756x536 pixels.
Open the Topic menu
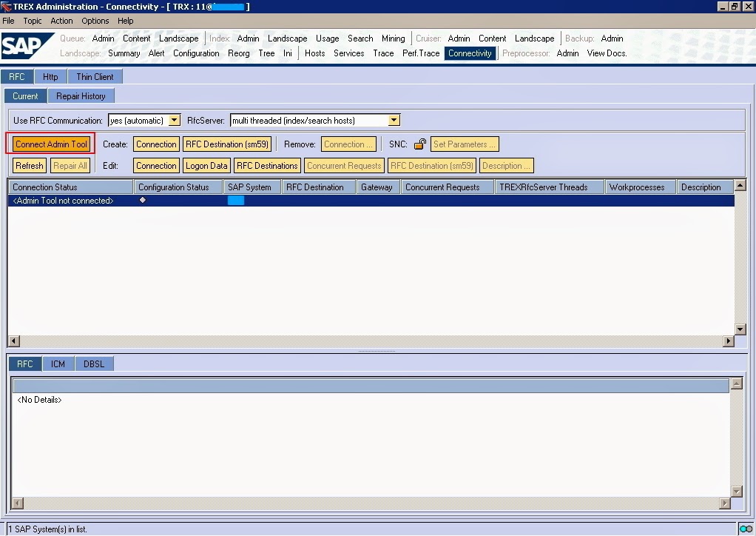point(33,21)
